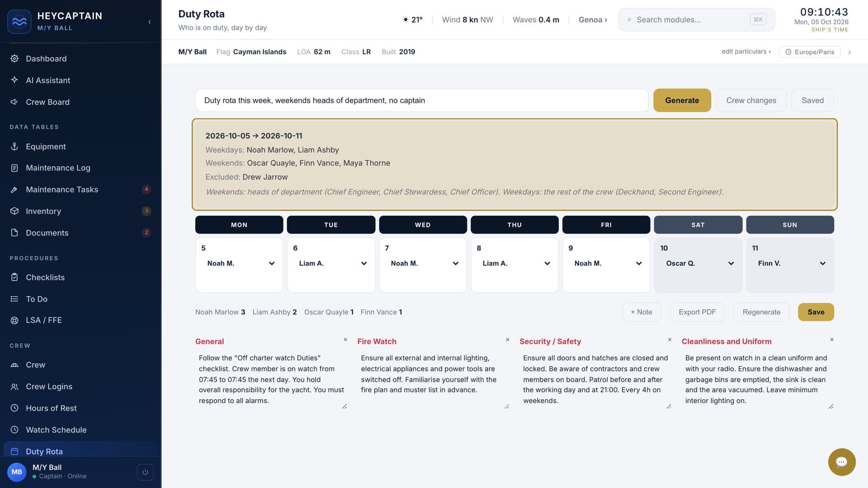Click the duty rota prompt input

click(x=422, y=100)
